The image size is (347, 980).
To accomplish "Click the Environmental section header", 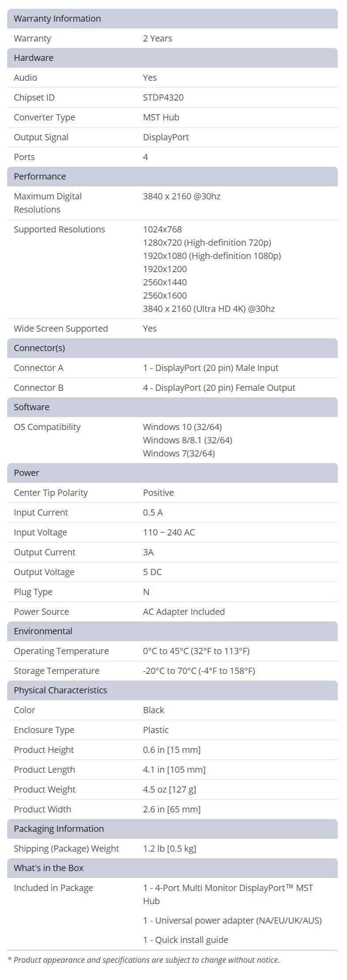I will pos(172,631).
